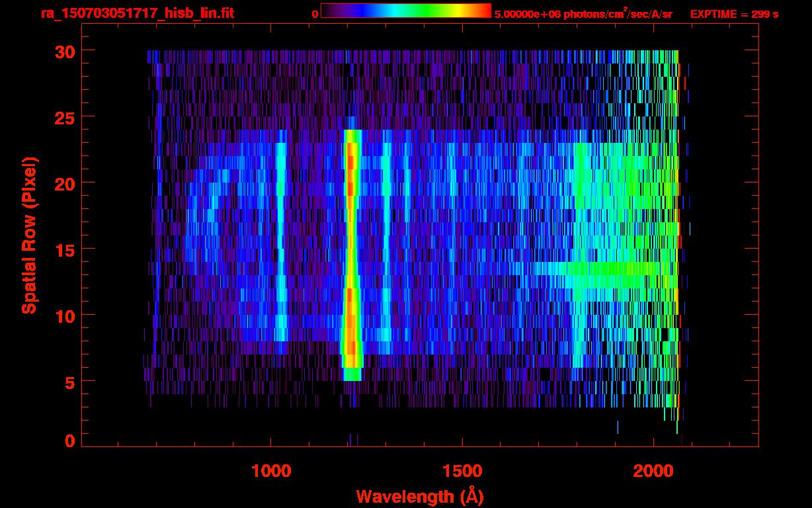Pick the green section of the color bar
The width and height of the screenshot is (812, 508).
tap(426, 11)
